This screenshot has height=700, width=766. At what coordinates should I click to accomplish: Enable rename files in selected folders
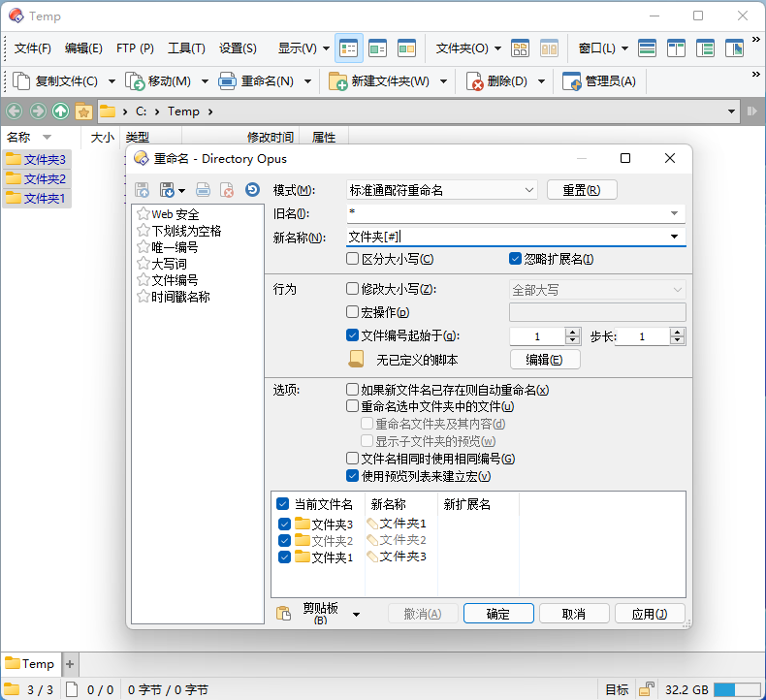point(352,406)
